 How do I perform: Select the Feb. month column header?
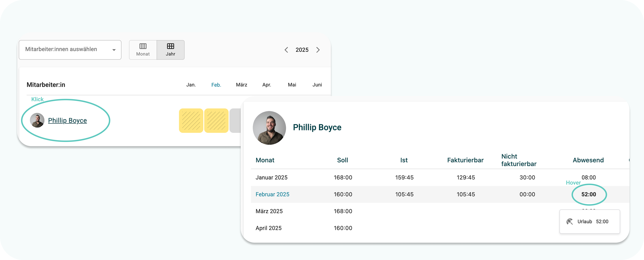[216, 85]
